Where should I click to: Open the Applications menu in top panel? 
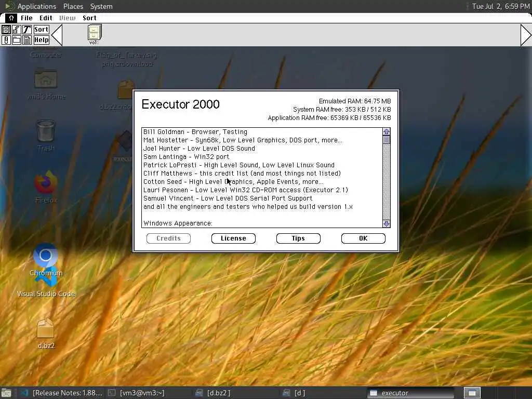coord(37,6)
